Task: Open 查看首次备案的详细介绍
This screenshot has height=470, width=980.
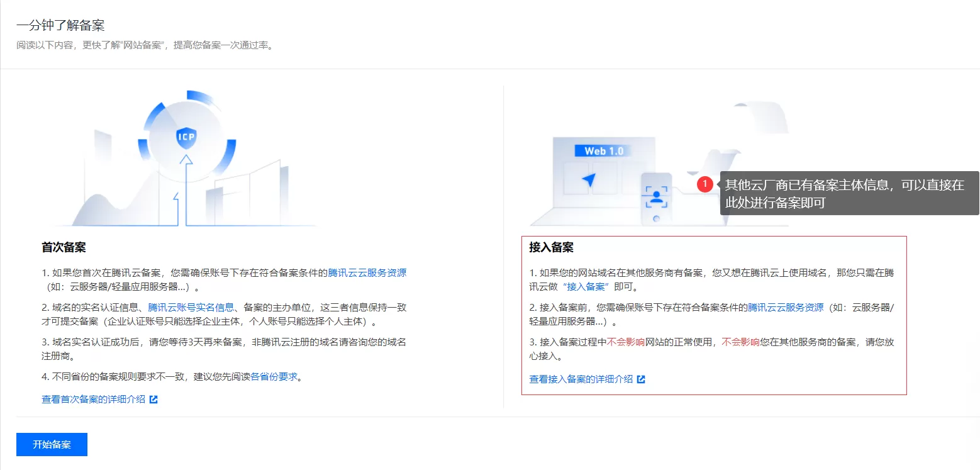Action: (x=92, y=399)
